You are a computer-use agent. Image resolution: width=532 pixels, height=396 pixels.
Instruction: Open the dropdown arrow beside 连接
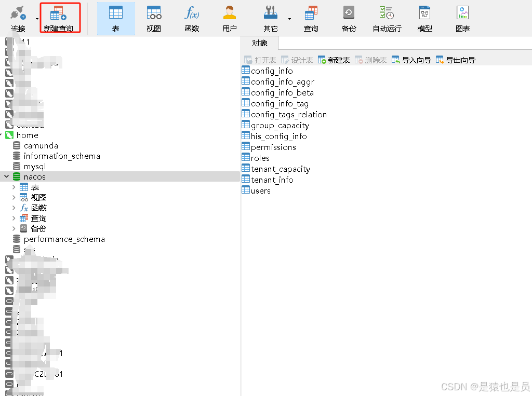pos(37,19)
